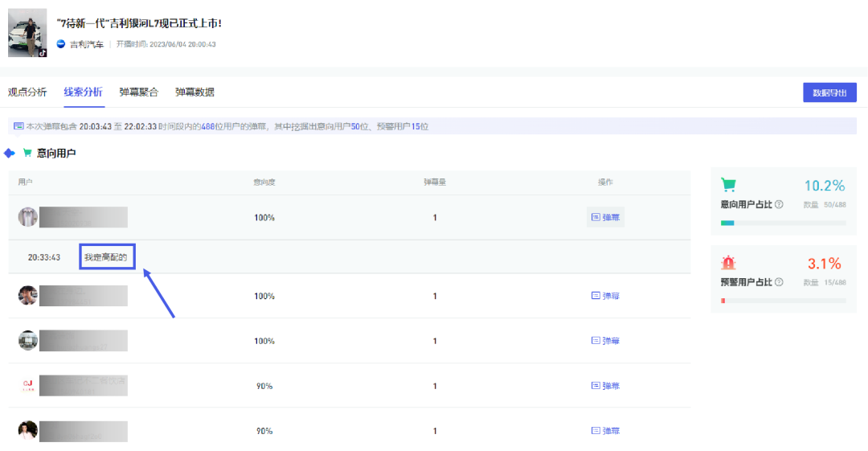Viewport: 868px width, 451px height.
Task: Open 弹幕 for the first 100% user
Action: [x=605, y=217]
